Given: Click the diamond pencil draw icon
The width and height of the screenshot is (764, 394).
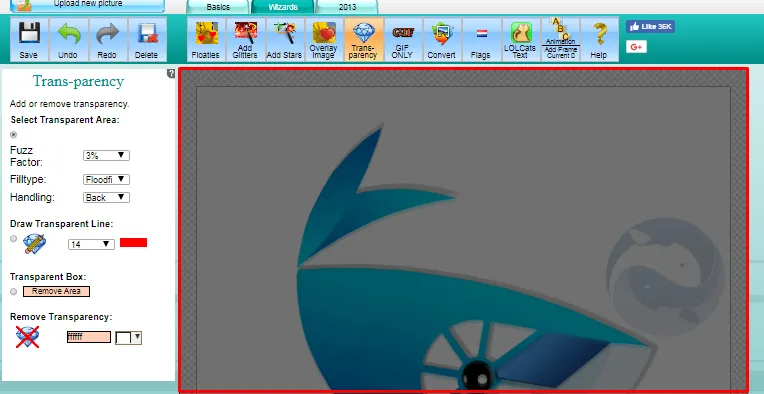Looking at the screenshot, I should click(34, 244).
